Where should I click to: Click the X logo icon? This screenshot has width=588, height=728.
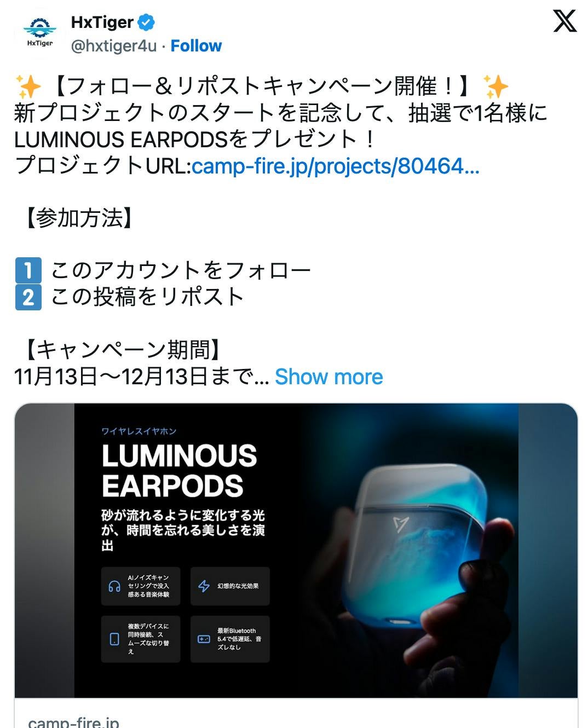point(564,21)
